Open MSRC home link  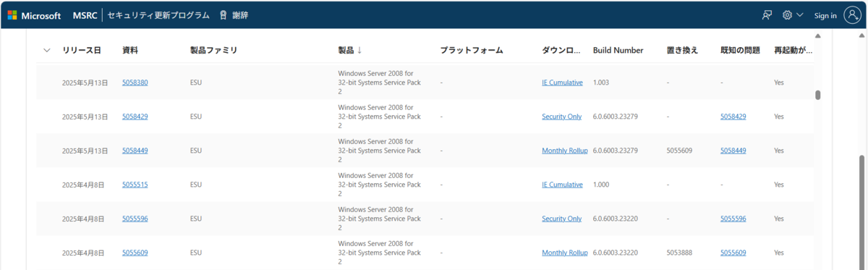85,15
